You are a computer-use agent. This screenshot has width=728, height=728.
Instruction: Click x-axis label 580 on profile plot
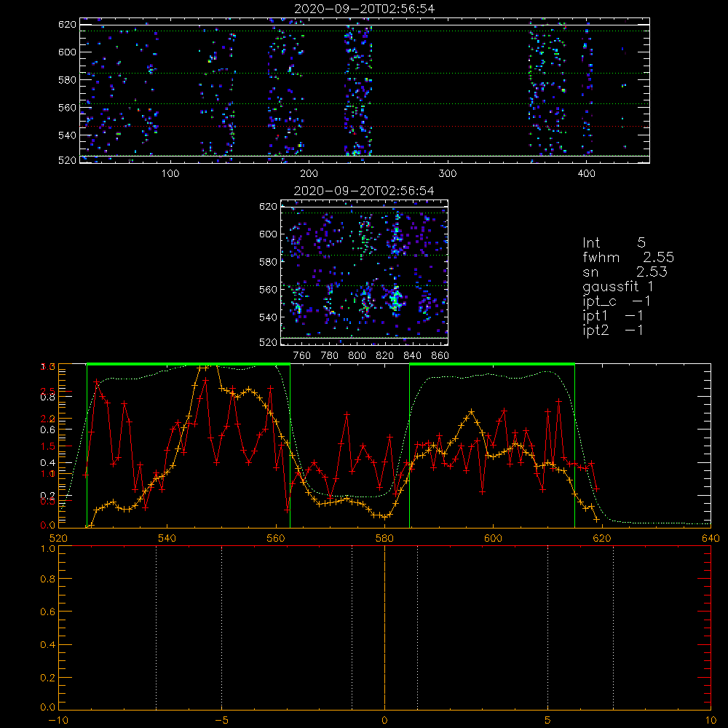click(385, 538)
